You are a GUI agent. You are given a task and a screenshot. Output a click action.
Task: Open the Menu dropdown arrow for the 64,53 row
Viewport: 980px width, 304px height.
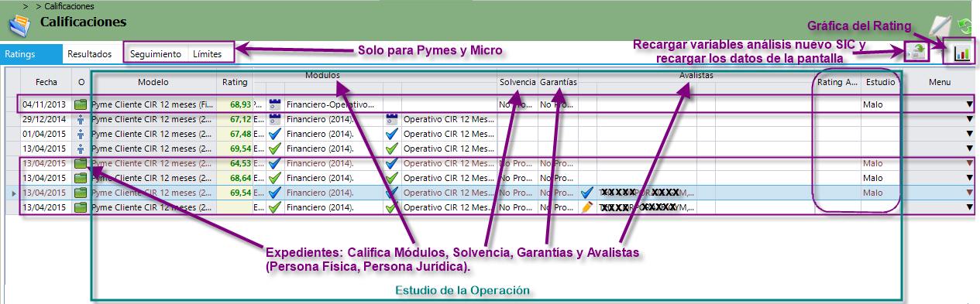[969, 164]
